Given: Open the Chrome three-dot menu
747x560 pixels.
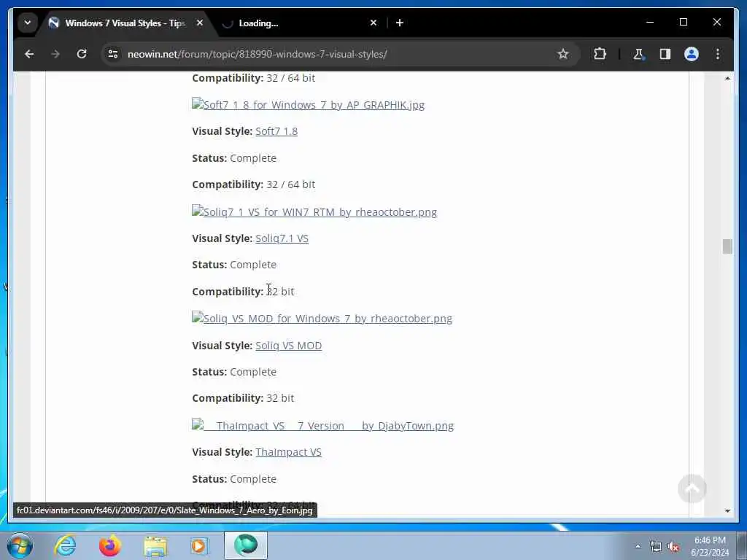Looking at the screenshot, I should [718, 54].
